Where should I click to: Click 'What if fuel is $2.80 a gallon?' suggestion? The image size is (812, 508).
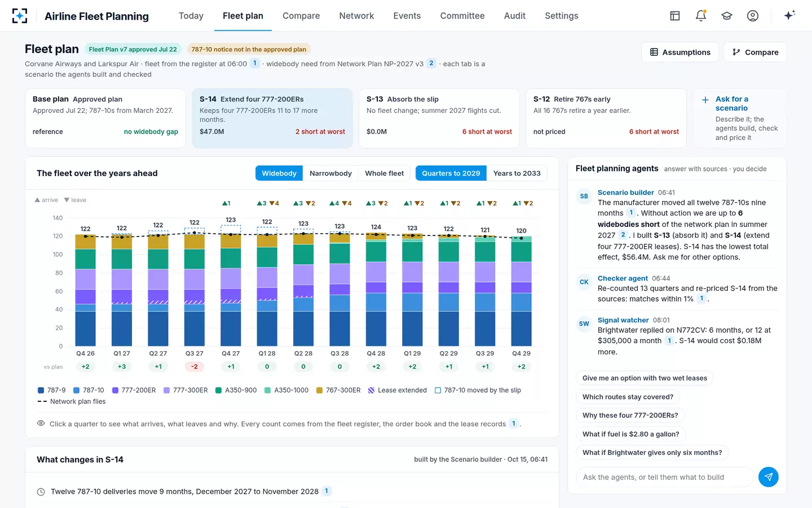631,434
